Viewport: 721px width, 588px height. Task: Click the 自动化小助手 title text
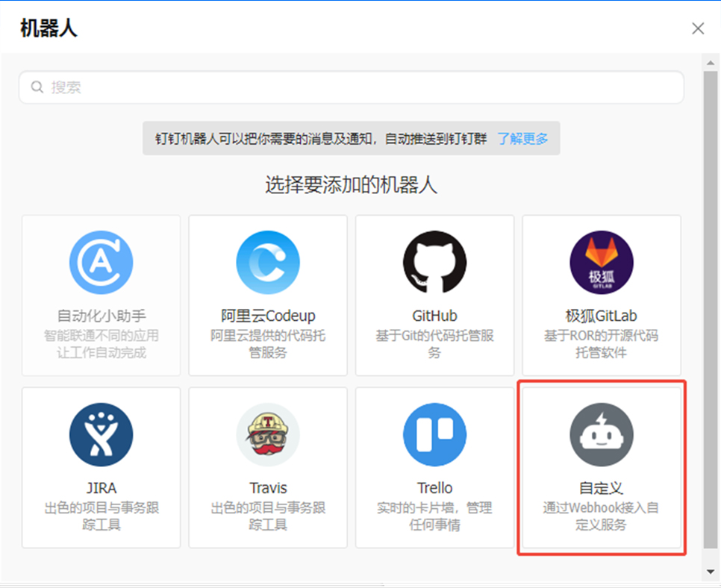(102, 316)
